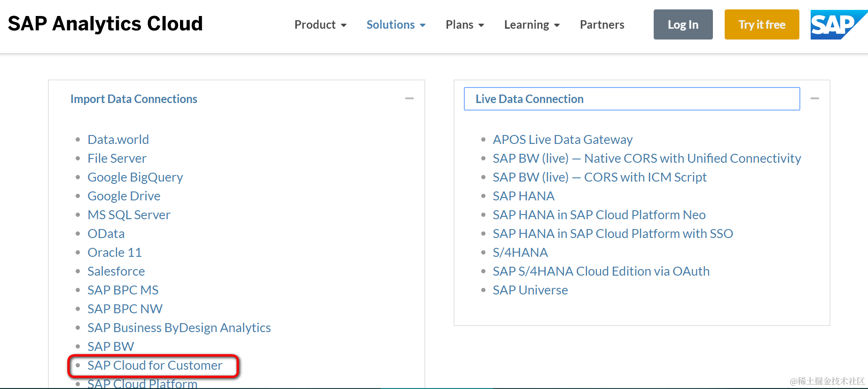The image size is (868, 389).
Task: Open the APOS Live Data Gateway link
Action: [562, 140]
